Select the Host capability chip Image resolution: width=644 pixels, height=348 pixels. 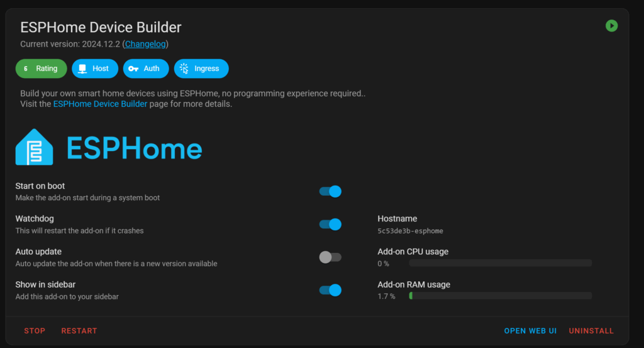pyautogui.click(x=95, y=69)
